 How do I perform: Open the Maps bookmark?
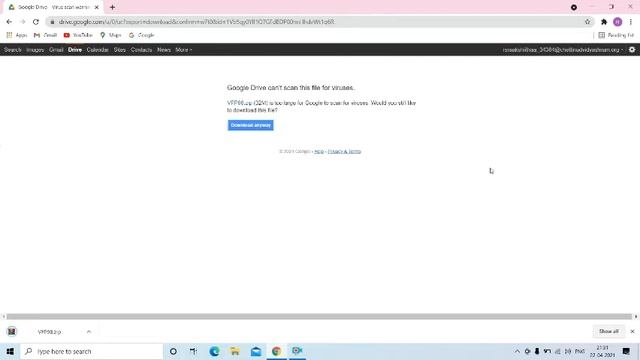[x=111, y=35]
